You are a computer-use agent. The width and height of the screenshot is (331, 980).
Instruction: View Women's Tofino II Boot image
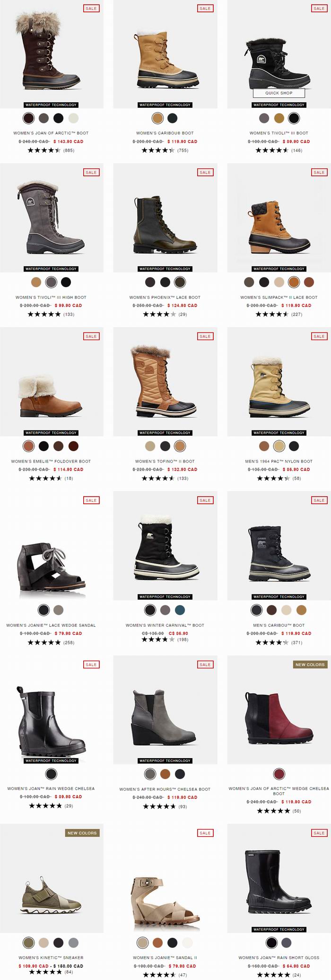coord(165,382)
